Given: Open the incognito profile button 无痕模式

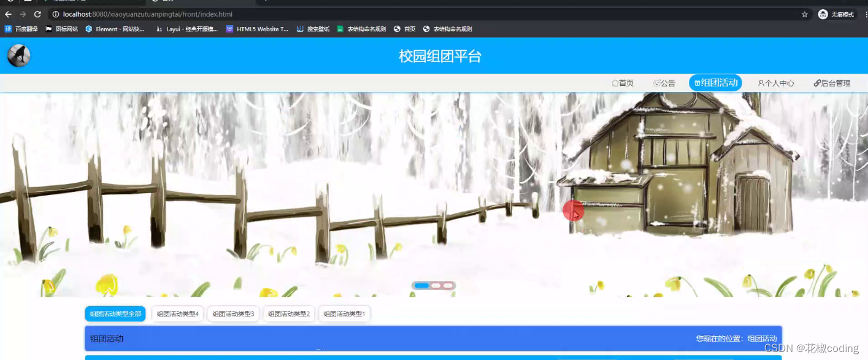Looking at the screenshot, I should click(x=836, y=14).
